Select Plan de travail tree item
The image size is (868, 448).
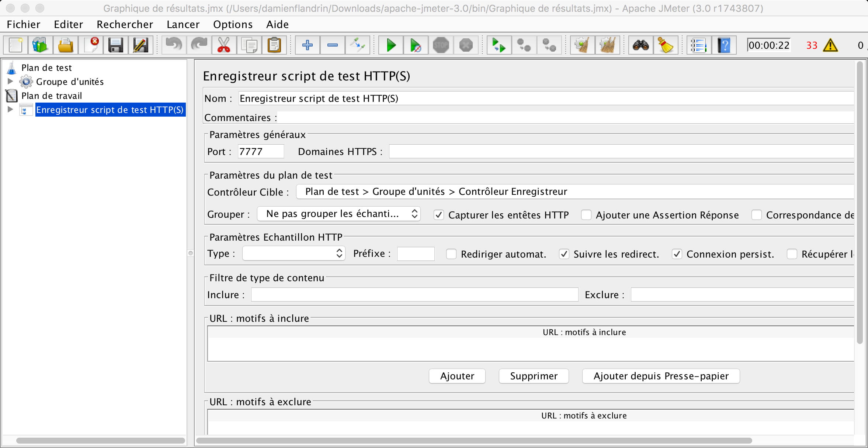coord(52,96)
